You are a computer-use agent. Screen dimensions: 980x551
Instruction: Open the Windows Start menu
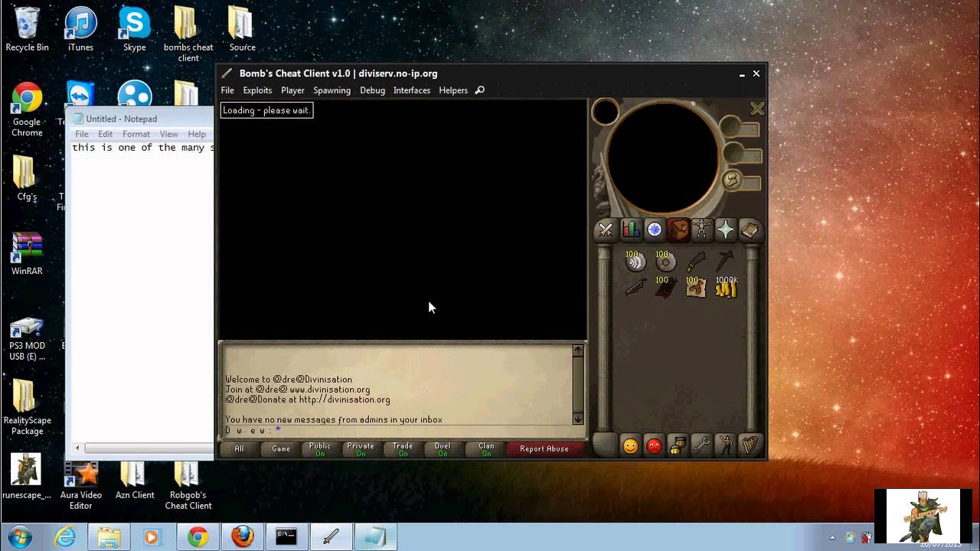click(19, 537)
